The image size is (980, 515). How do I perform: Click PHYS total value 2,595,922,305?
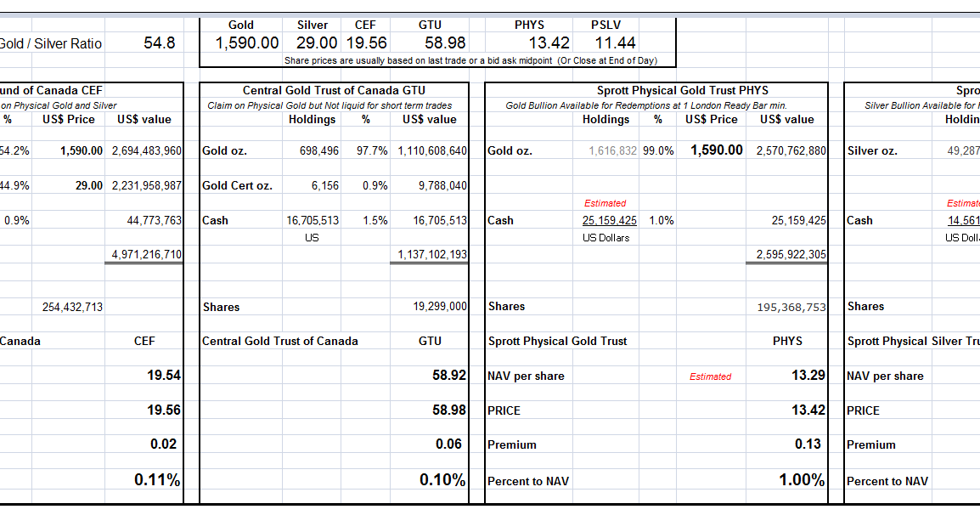tap(791, 255)
